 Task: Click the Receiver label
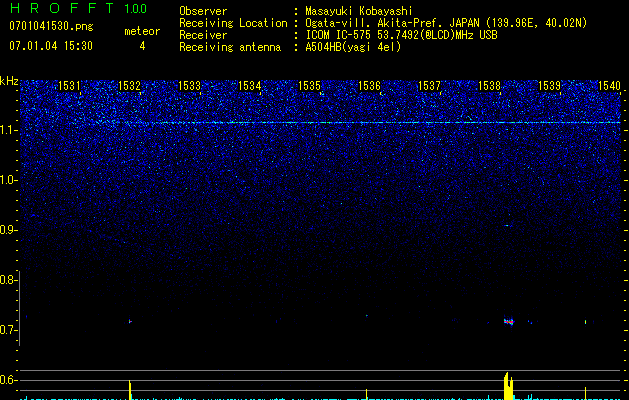tap(203, 35)
